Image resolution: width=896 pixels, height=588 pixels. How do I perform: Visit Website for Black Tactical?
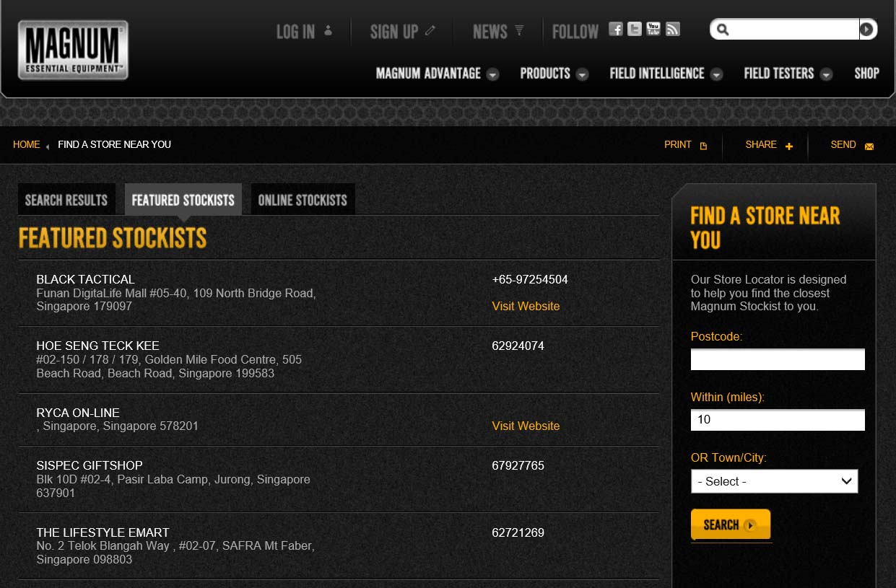pyautogui.click(x=526, y=306)
